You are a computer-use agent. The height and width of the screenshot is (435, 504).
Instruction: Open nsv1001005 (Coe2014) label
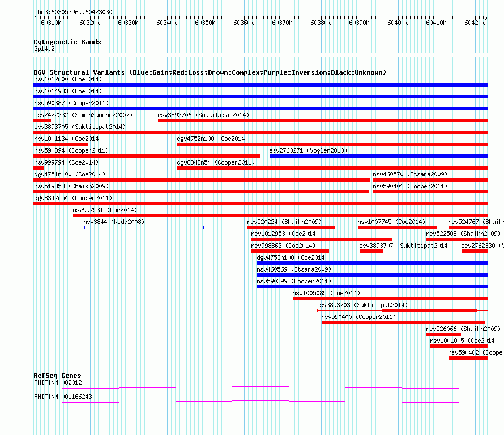464,341
